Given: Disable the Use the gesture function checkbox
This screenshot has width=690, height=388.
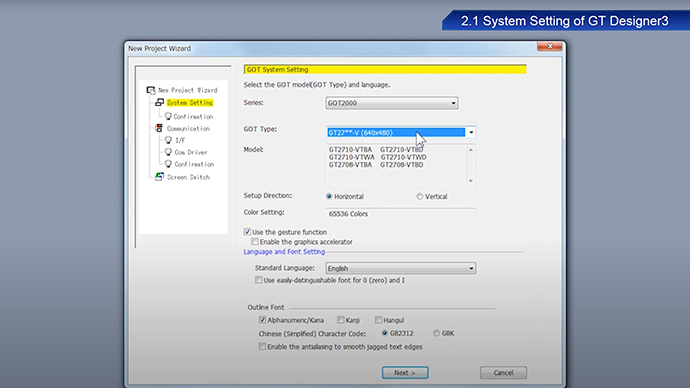Looking at the screenshot, I should tap(247, 232).
